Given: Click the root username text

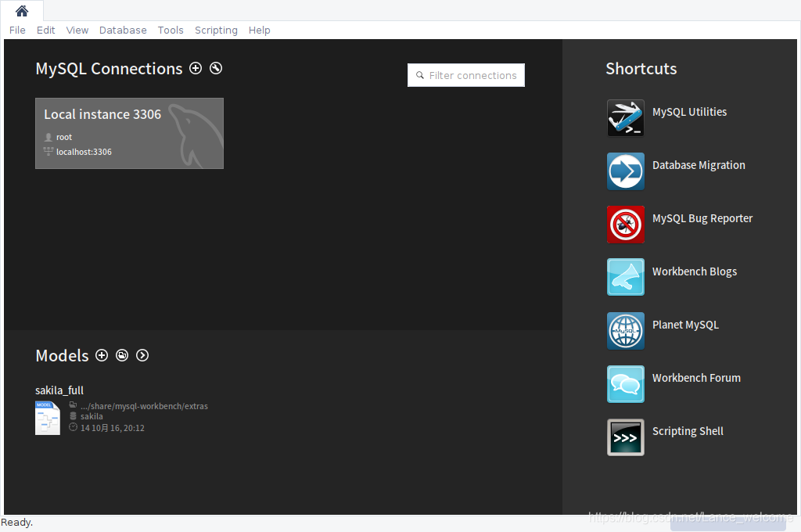Looking at the screenshot, I should pos(64,137).
